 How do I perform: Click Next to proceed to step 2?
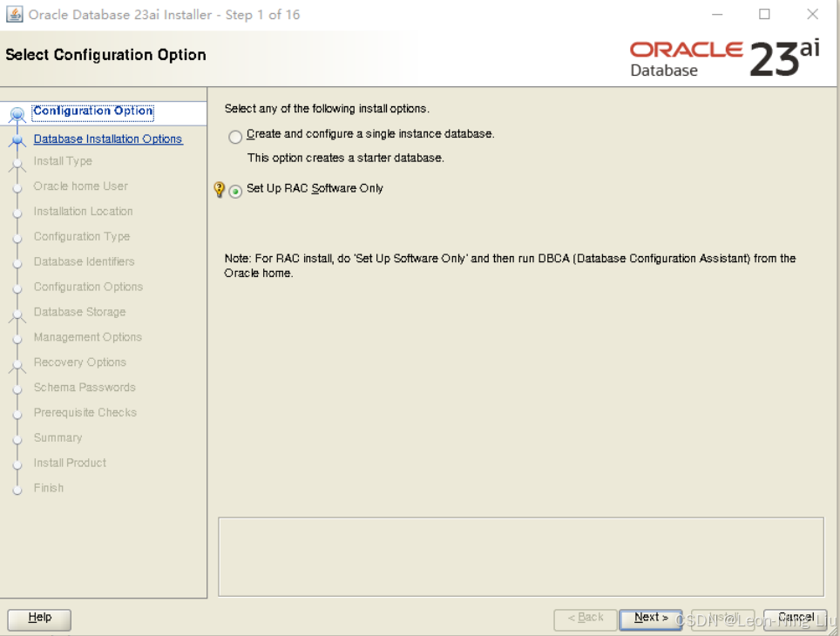[651, 619]
